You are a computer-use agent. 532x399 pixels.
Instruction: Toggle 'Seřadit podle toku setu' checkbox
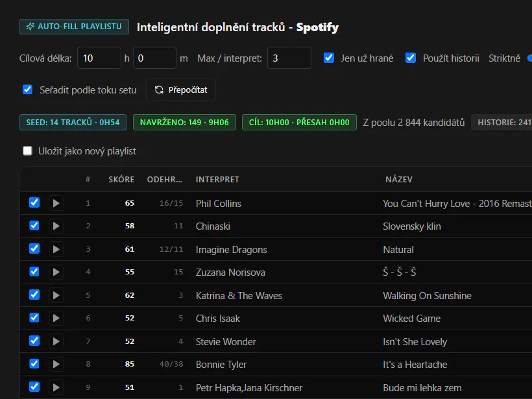click(27, 90)
